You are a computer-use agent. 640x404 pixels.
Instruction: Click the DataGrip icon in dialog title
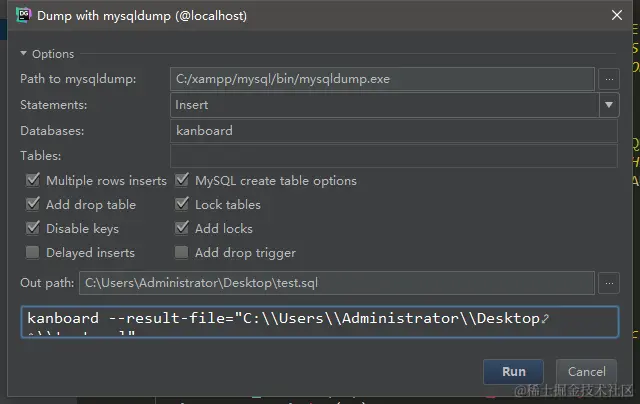[23, 16]
